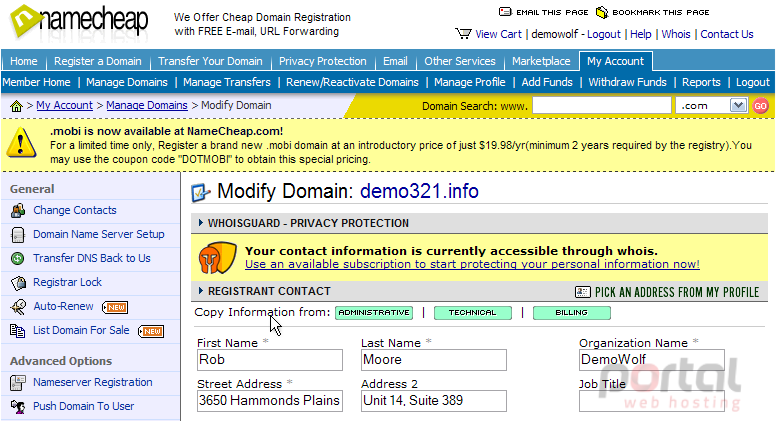
Task: Expand the WhoisGuard Privacy Protection section
Action: 200,223
